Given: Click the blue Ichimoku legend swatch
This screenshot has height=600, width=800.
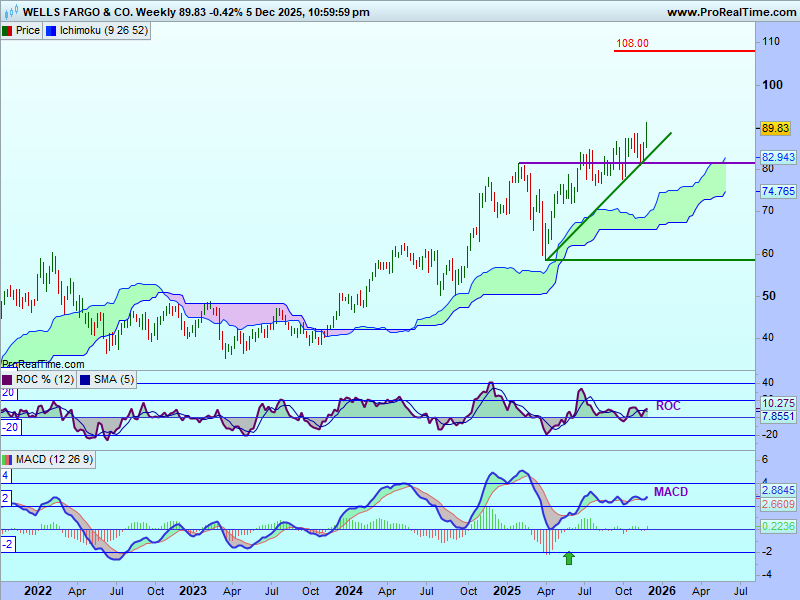Looking at the screenshot, I should (x=52, y=30).
